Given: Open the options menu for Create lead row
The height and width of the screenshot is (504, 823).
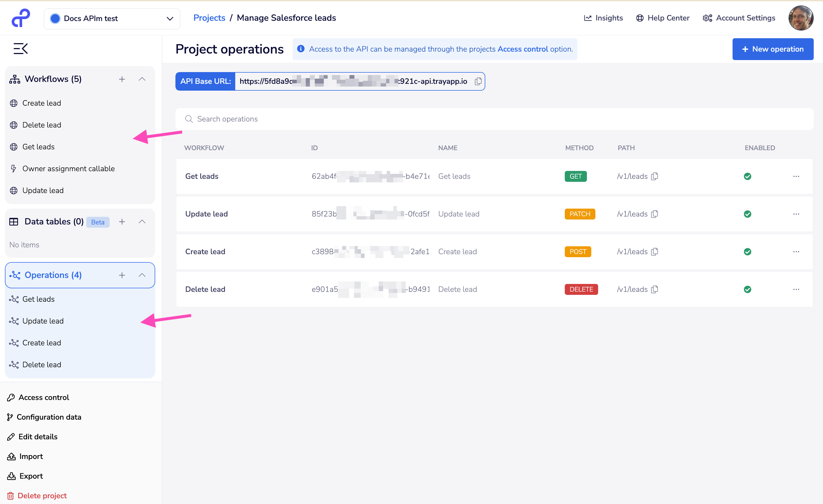Looking at the screenshot, I should point(796,252).
